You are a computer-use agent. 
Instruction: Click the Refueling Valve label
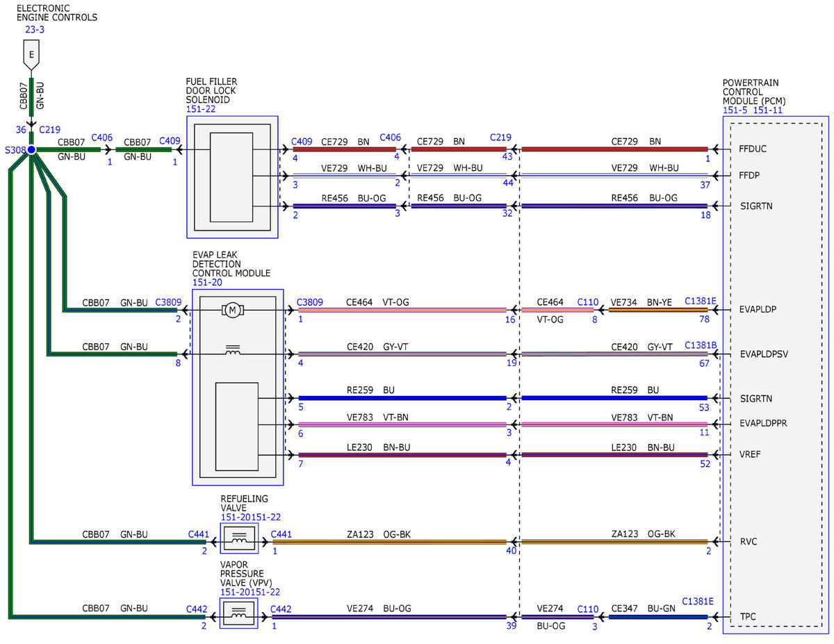tap(244, 503)
